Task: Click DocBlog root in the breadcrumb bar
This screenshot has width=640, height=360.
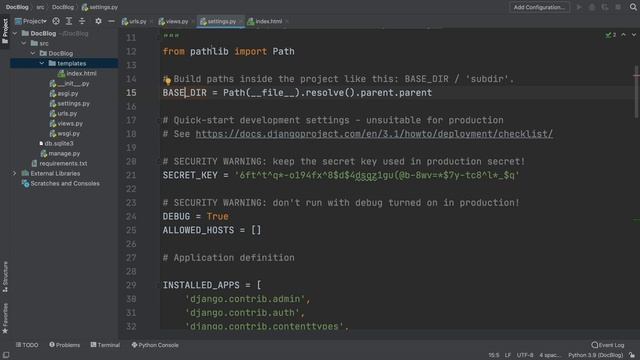Action: 17,7
